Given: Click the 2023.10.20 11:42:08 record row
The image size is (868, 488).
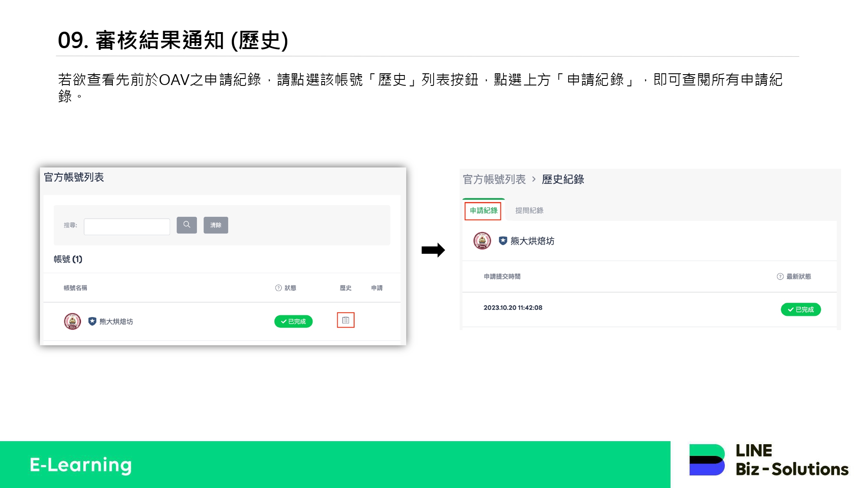Looking at the screenshot, I should (513, 308).
